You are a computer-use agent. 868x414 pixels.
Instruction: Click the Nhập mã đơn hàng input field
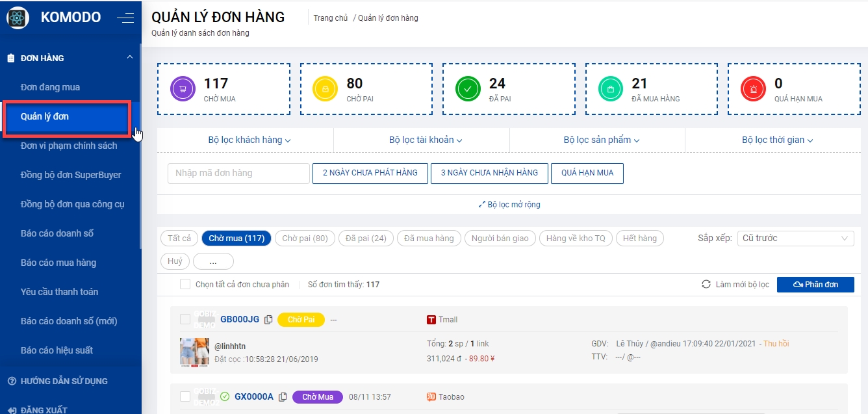238,174
